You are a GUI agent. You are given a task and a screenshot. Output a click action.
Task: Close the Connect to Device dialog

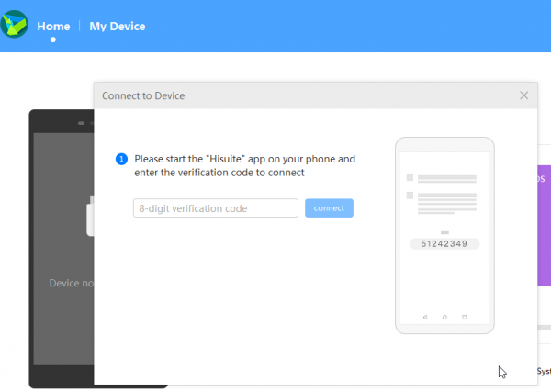523,95
